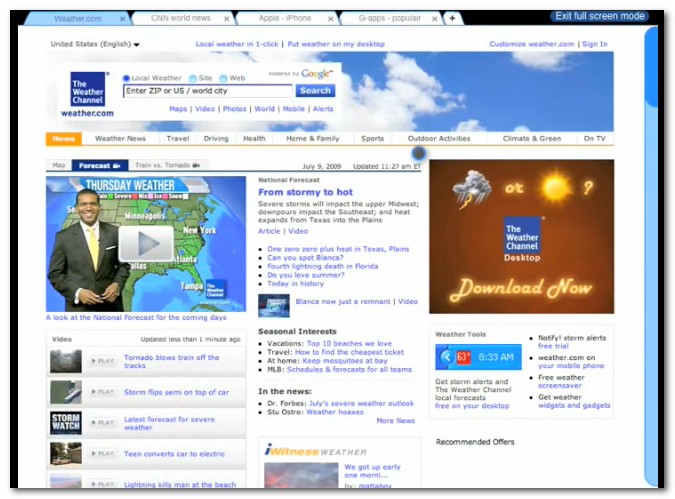Close the CNN world news tab
The height and width of the screenshot is (499, 675).
click(226, 19)
